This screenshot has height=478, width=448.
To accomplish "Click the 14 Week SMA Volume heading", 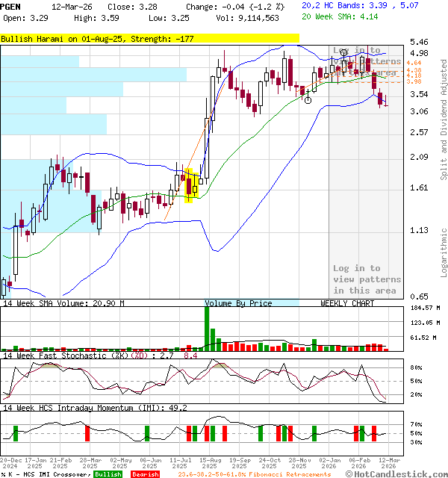I will 63,303.
